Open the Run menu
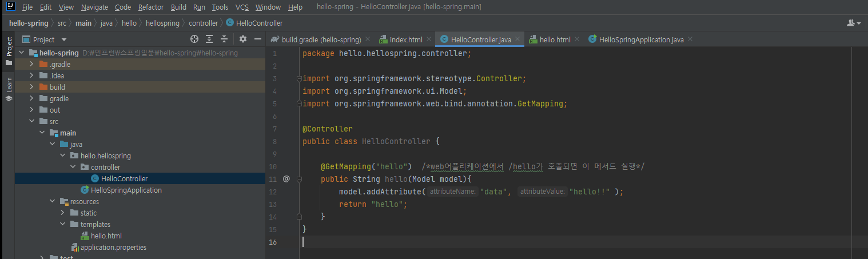Viewport: 868px width, 259px height. 199,7
